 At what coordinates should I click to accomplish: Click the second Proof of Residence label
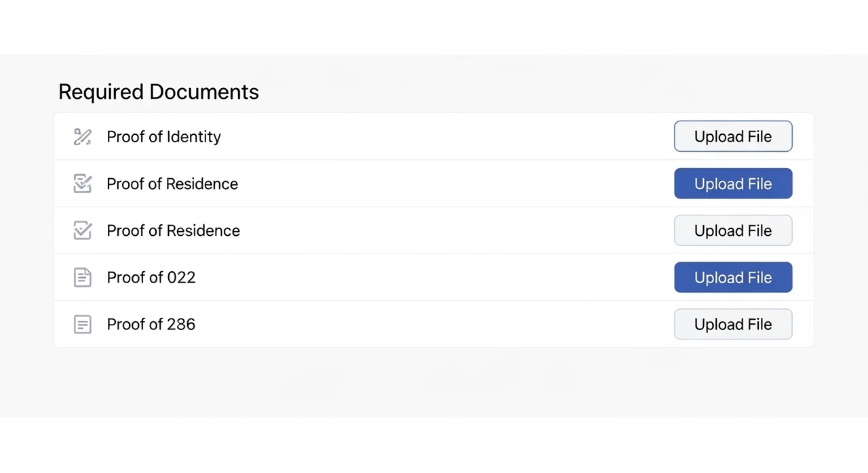tap(173, 230)
